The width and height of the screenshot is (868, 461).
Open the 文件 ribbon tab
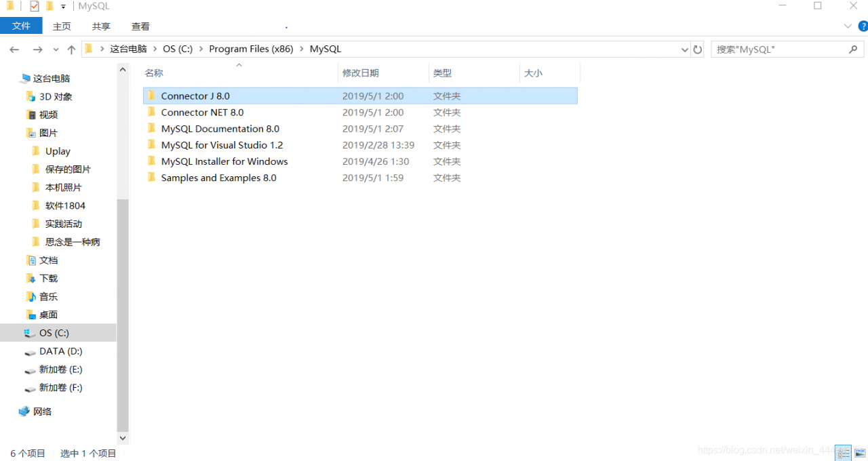pyautogui.click(x=21, y=26)
